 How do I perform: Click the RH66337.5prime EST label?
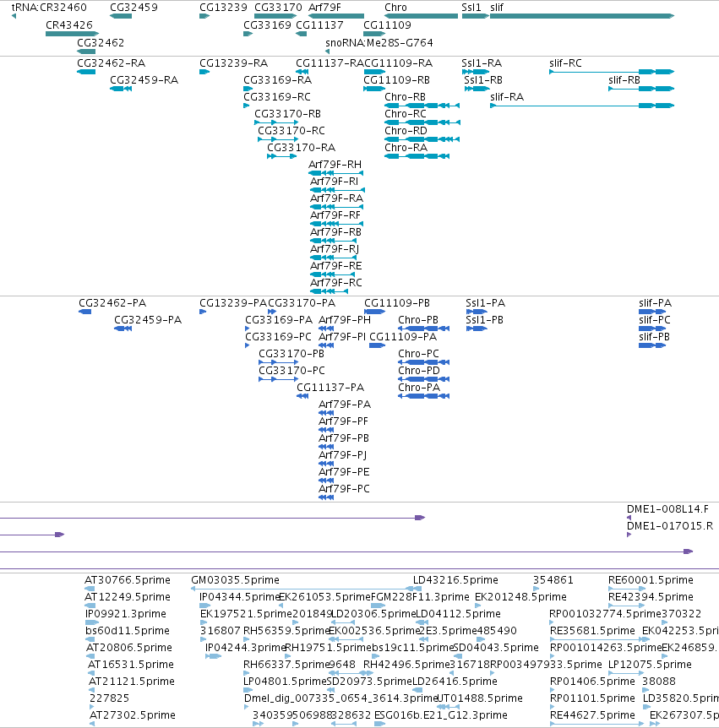tap(286, 665)
